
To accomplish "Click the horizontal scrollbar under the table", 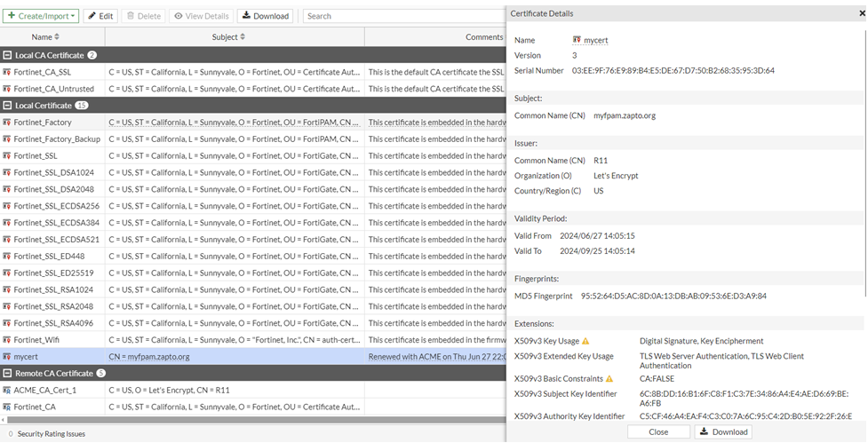I will point(255,420).
